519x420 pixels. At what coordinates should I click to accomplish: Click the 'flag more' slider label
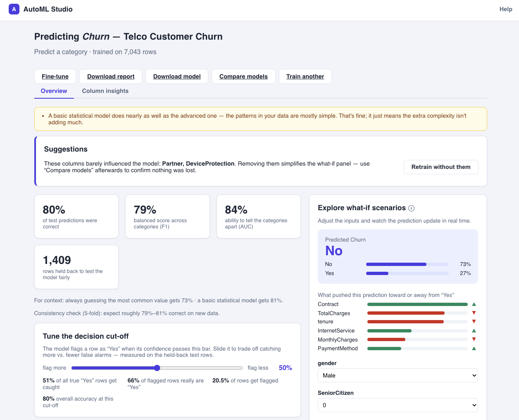click(55, 368)
